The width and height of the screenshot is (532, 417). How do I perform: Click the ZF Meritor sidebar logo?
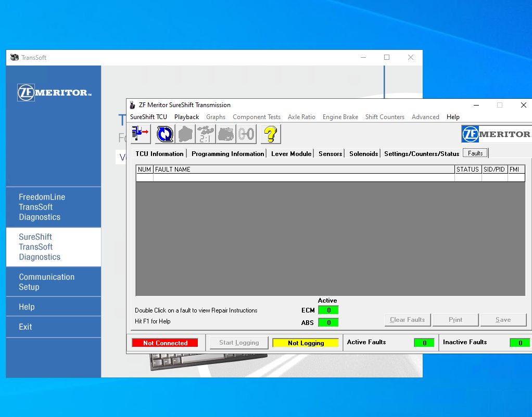[x=53, y=92]
